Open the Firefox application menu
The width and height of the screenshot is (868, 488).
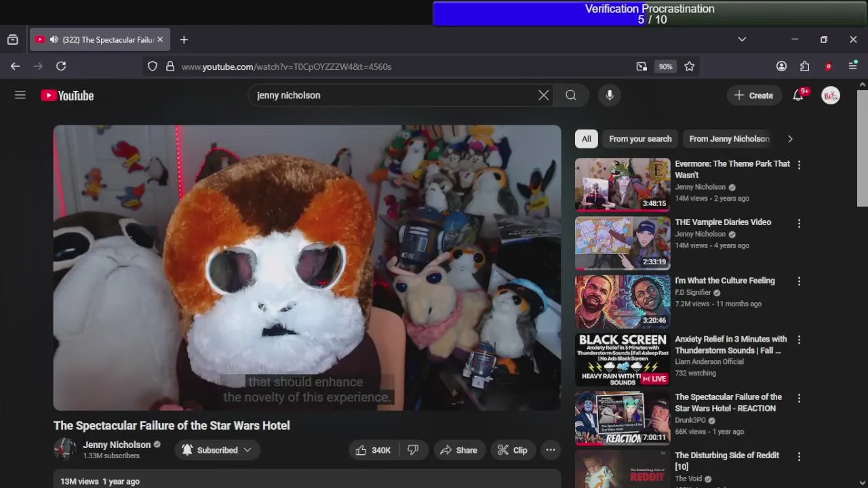tap(853, 66)
